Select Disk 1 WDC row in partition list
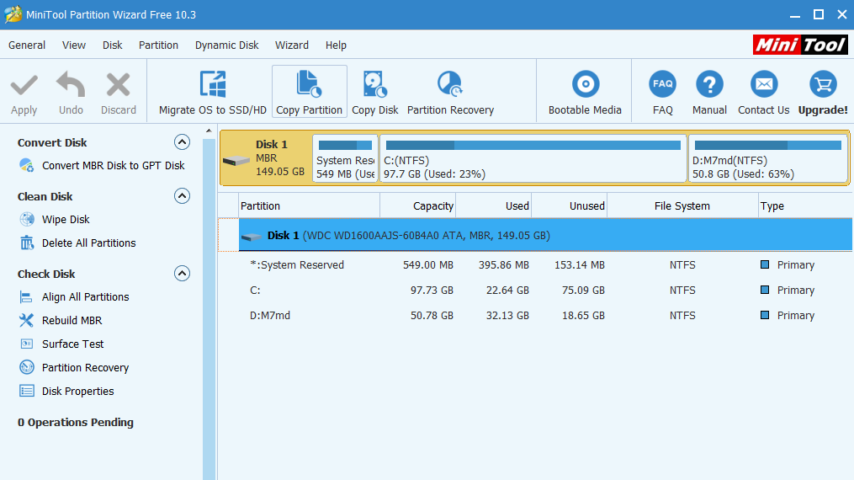The image size is (854, 480). coord(545,235)
